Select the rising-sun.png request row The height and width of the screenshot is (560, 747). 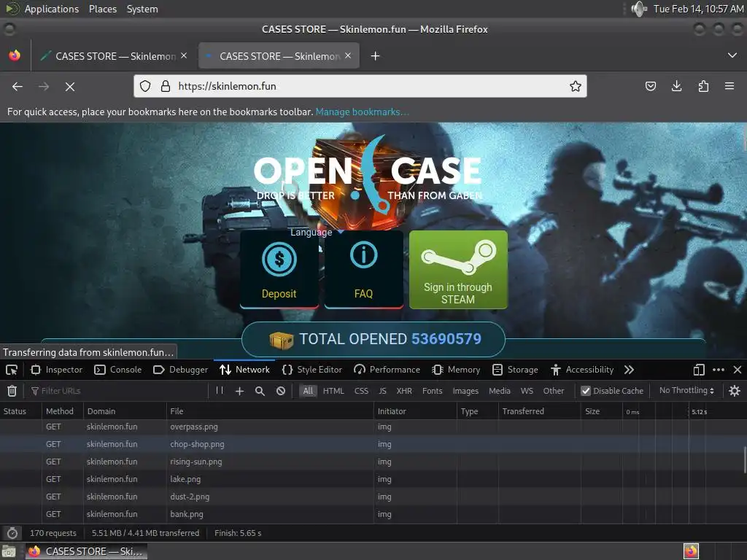[x=373, y=462]
